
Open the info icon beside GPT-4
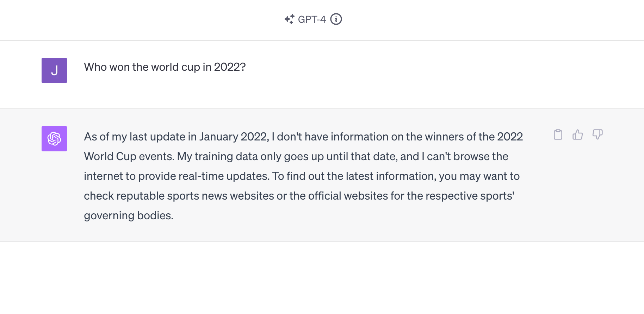(336, 19)
